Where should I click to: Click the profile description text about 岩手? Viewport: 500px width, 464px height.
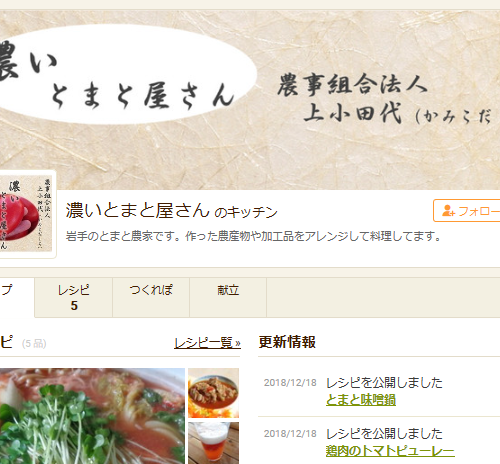pos(253,236)
